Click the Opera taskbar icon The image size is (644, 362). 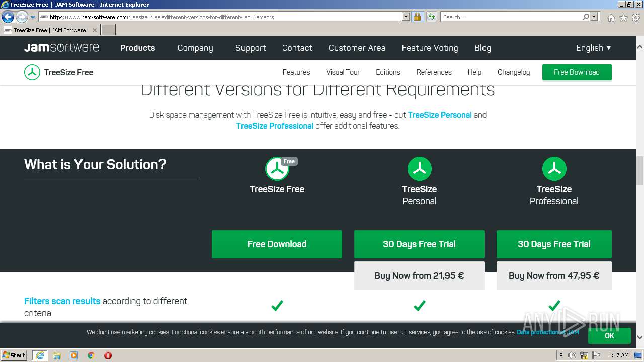tap(108, 355)
